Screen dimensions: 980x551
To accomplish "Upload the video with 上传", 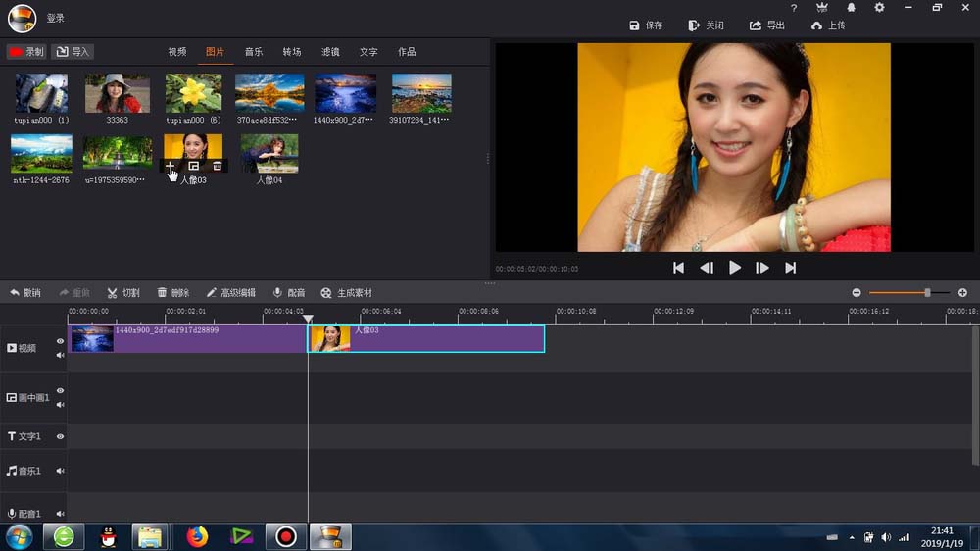I will [828, 25].
